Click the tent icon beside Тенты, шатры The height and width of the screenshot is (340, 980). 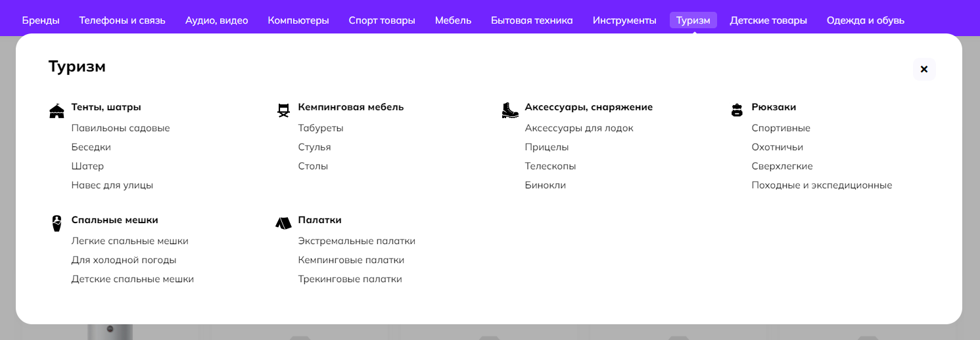(x=57, y=111)
